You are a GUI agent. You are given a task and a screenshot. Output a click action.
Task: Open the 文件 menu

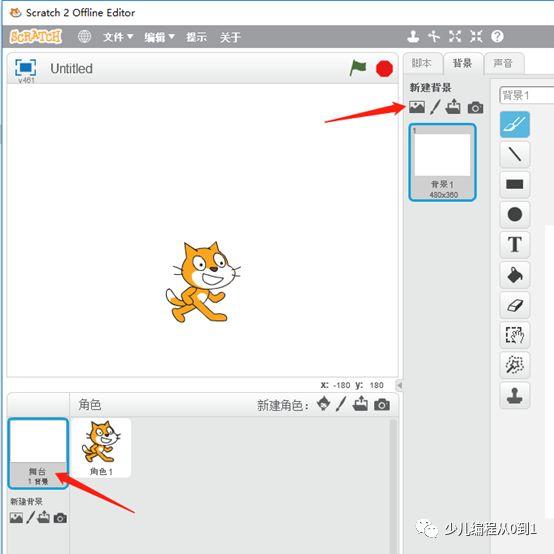(118, 37)
